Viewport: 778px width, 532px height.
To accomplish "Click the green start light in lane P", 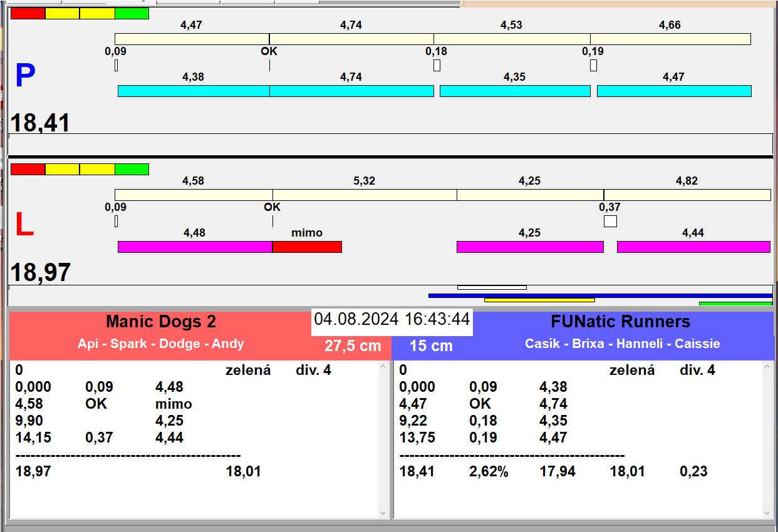I will coord(132,13).
